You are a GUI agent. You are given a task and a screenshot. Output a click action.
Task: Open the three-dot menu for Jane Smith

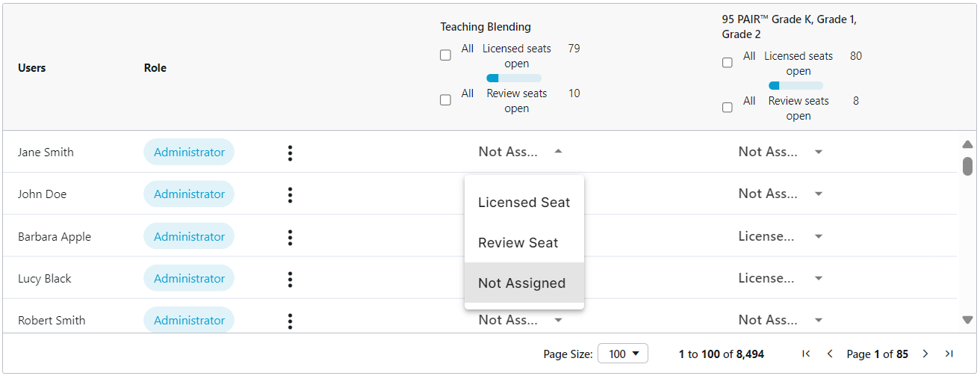coord(290,152)
